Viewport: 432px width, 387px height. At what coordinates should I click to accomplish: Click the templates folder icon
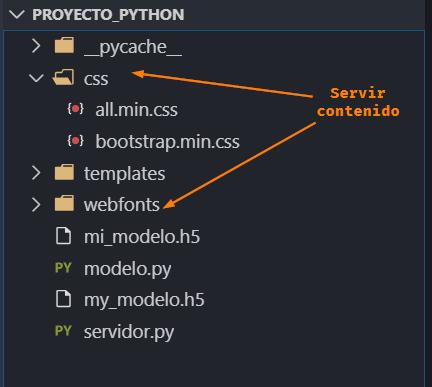pos(64,172)
